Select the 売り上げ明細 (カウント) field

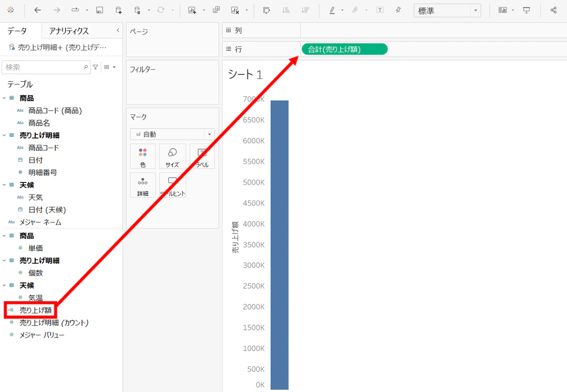click(x=54, y=322)
